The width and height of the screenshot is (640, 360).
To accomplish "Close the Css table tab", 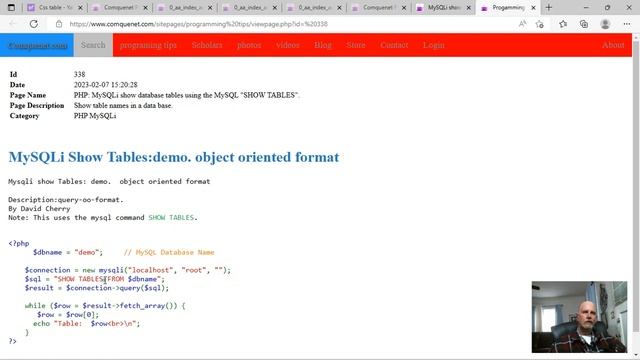I will coord(80,8).
